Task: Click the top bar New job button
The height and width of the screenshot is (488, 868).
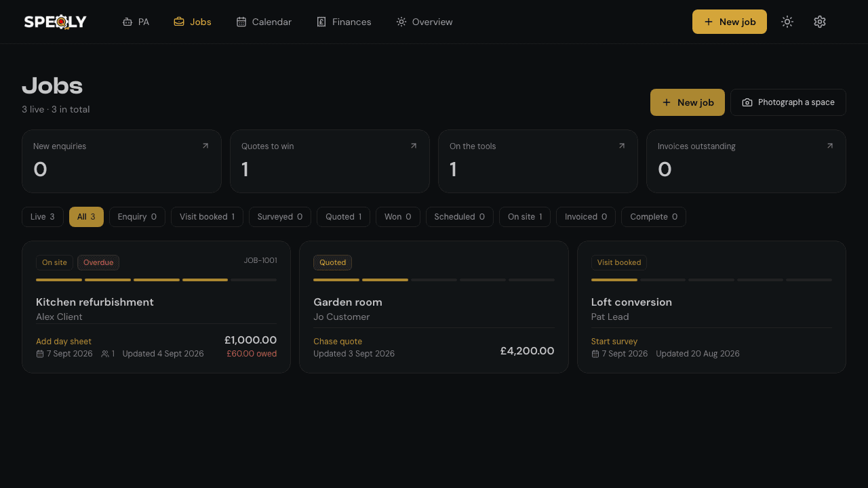Action: click(x=730, y=22)
